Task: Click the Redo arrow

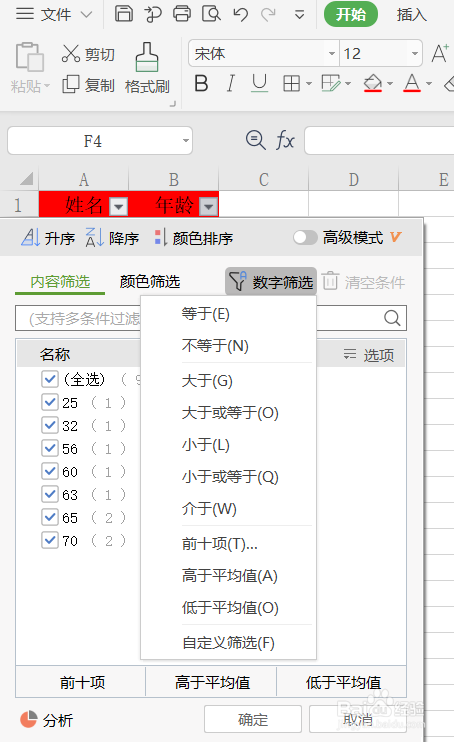Action: 268,14
